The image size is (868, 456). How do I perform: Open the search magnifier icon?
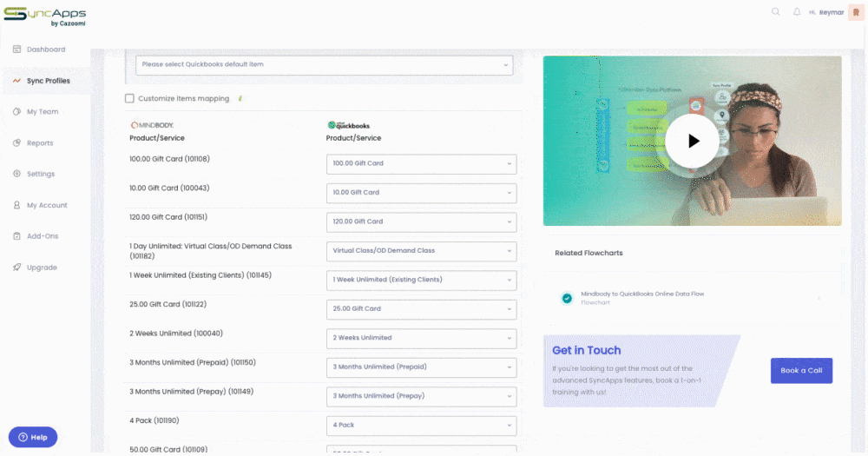coord(775,11)
